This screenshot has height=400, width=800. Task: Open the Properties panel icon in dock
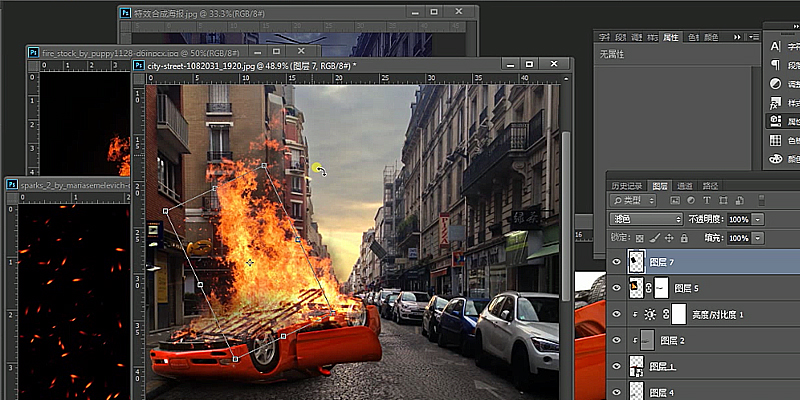(776, 121)
